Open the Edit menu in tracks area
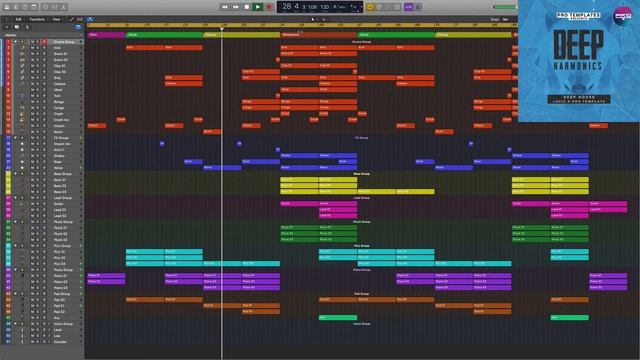 coord(18,19)
